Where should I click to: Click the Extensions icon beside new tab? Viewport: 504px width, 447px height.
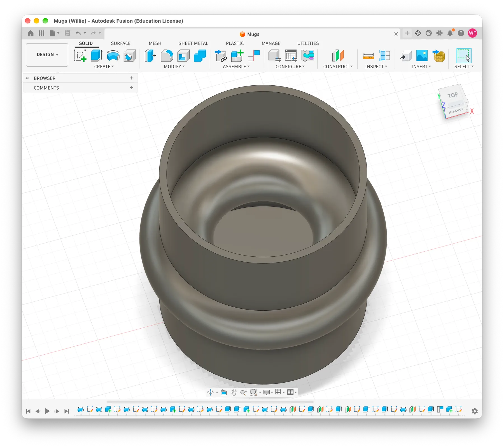(x=418, y=33)
